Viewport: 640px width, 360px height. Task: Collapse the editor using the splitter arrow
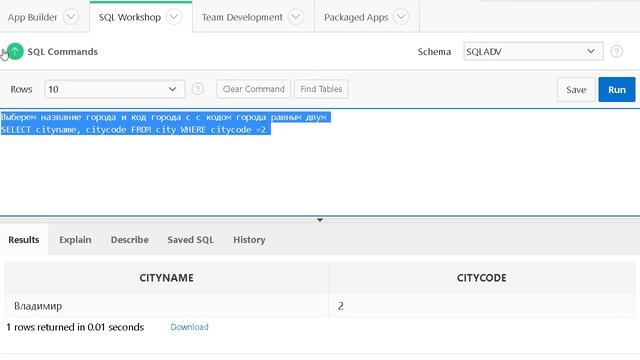click(x=320, y=220)
